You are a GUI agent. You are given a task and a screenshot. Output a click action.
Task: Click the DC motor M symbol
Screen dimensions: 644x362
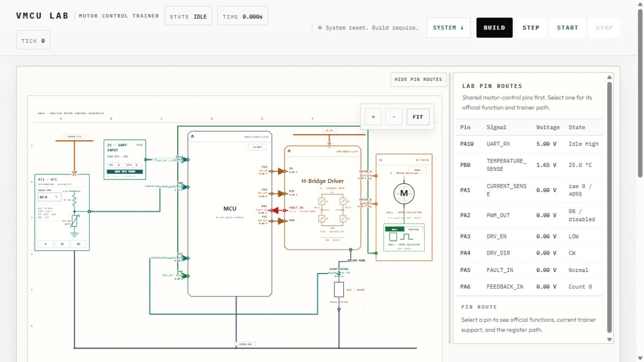tap(404, 193)
